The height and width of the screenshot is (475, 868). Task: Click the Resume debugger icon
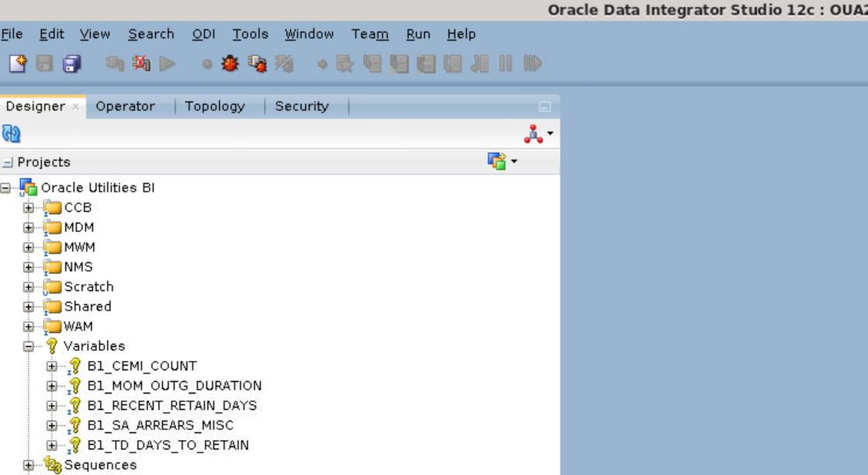pos(532,64)
